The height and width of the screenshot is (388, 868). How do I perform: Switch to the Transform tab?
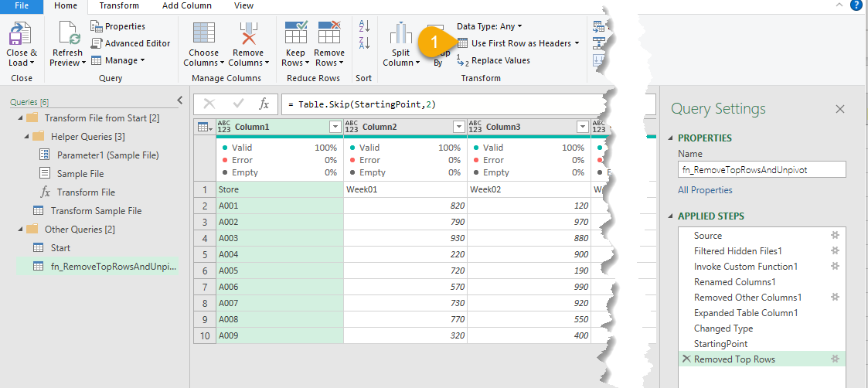pos(119,5)
